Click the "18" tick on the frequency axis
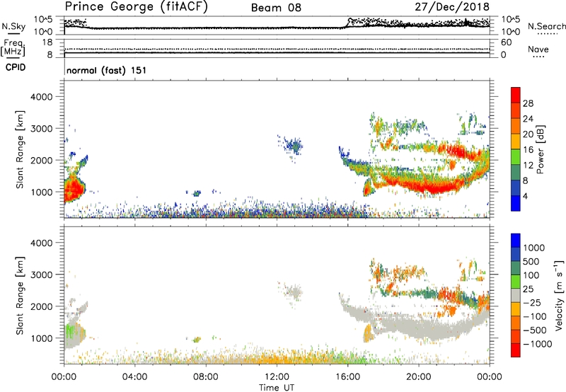 pos(47,42)
